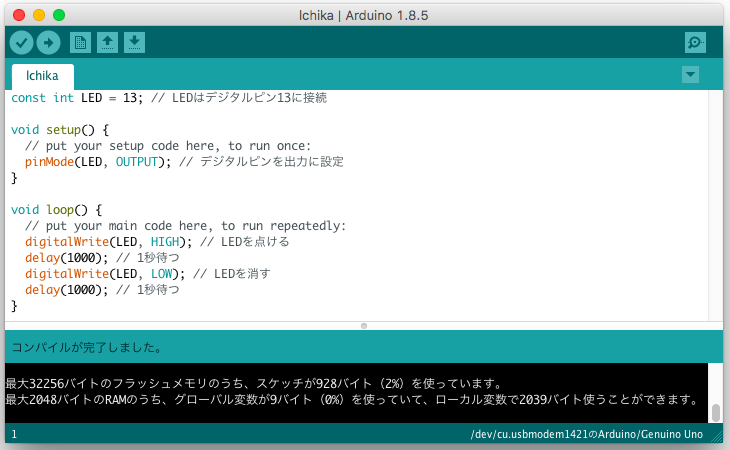
Task: Click the divider handle above the console
Action: (364, 326)
